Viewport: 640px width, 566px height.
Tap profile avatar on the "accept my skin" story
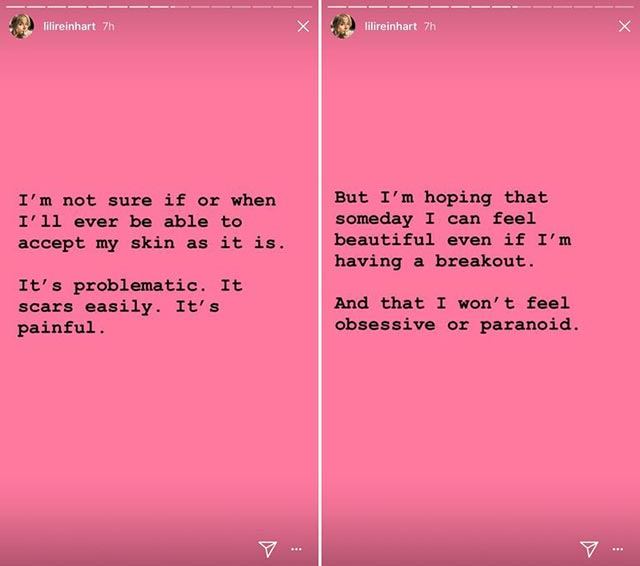pos(21,26)
